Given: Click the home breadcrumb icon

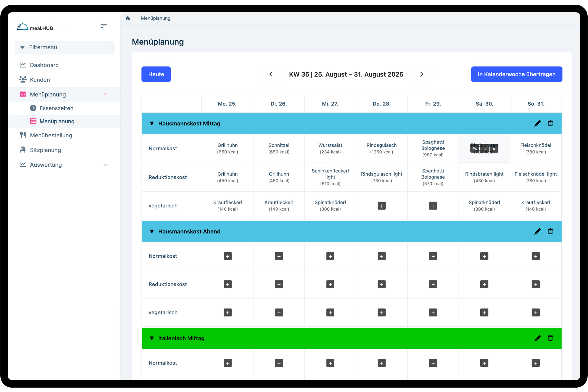Looking at the screenshot, I should (x=128, y=18).
